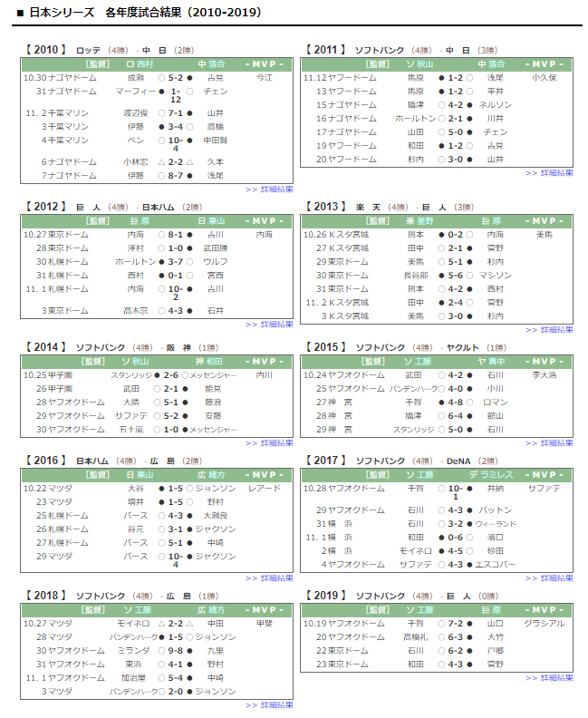Click 10.27東京ドーム in the 2012 table
The image size is (588, 718).
tap(56, 235)
